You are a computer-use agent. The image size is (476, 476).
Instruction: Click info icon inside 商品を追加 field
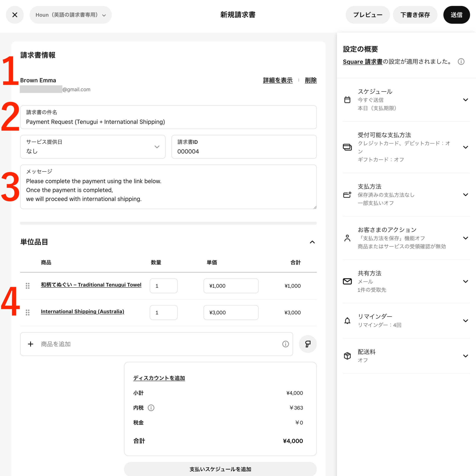pos(285,344)
